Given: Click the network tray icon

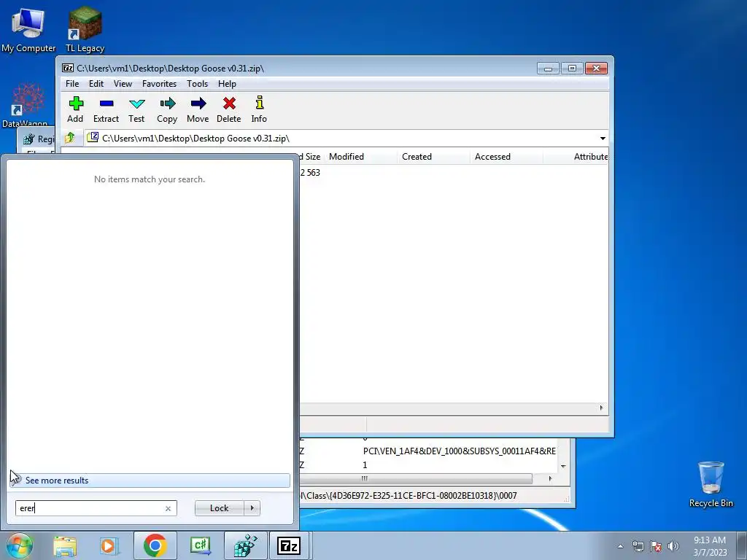Looking at the screenshot, I should point(638,546).
